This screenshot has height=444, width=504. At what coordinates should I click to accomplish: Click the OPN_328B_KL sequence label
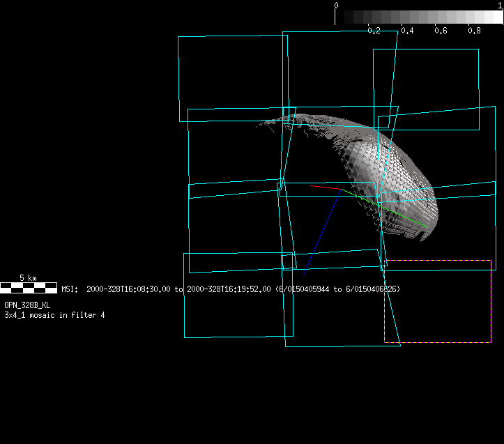(x=27, y=305)
